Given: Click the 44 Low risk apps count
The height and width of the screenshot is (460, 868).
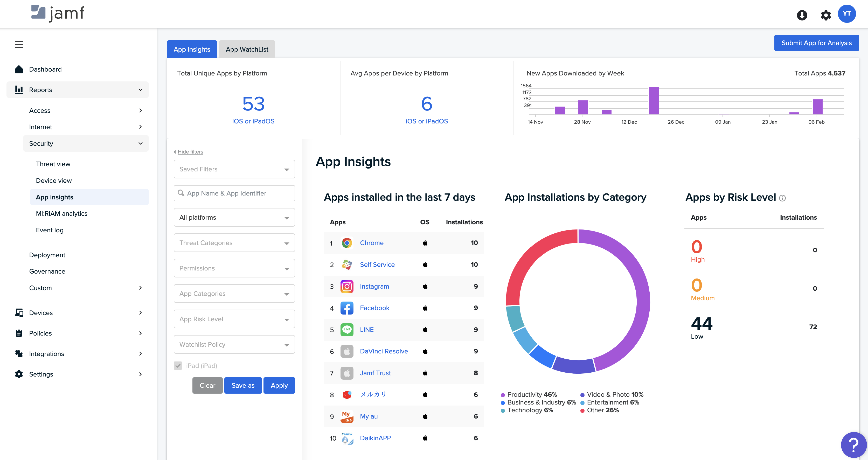Looking at the screenshot, I should [702, 324].
